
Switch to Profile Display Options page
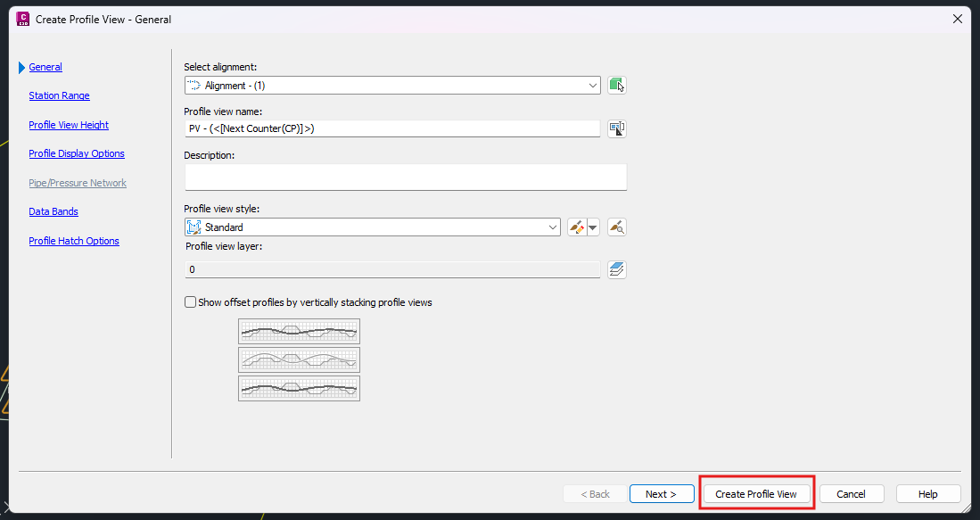(x=77, y=153)
